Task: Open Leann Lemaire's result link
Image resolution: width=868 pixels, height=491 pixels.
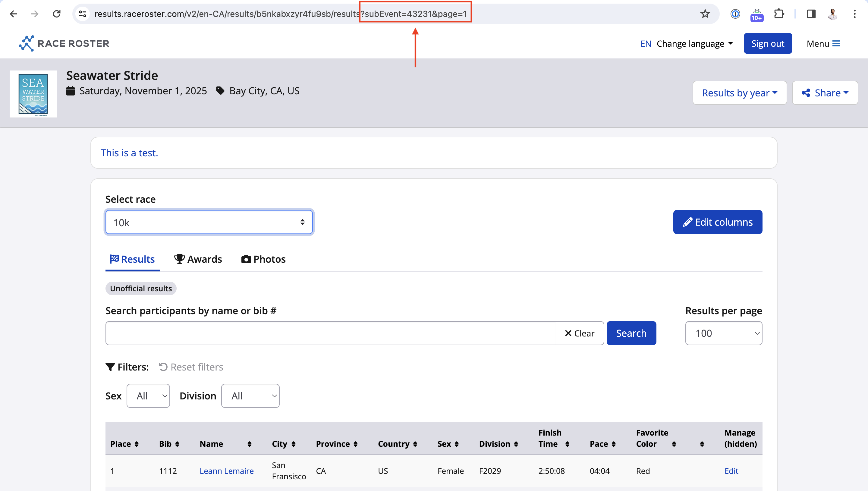Action: (226, 471)
